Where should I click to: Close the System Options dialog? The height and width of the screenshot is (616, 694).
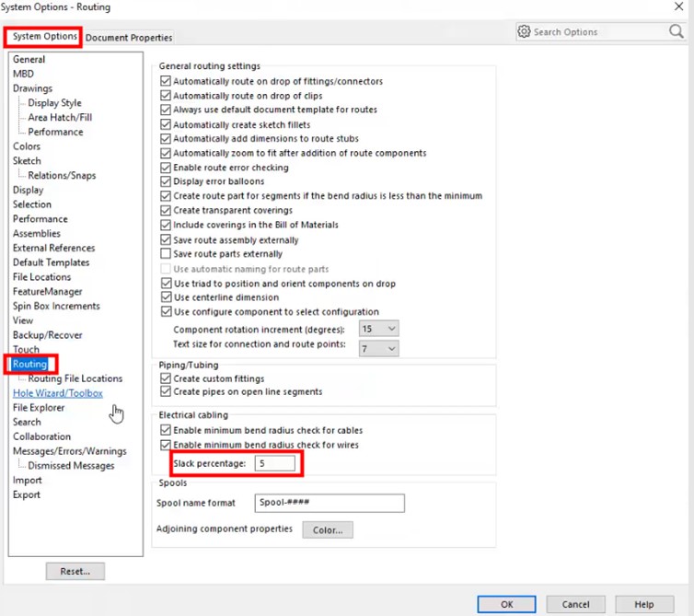coord(678,7)
